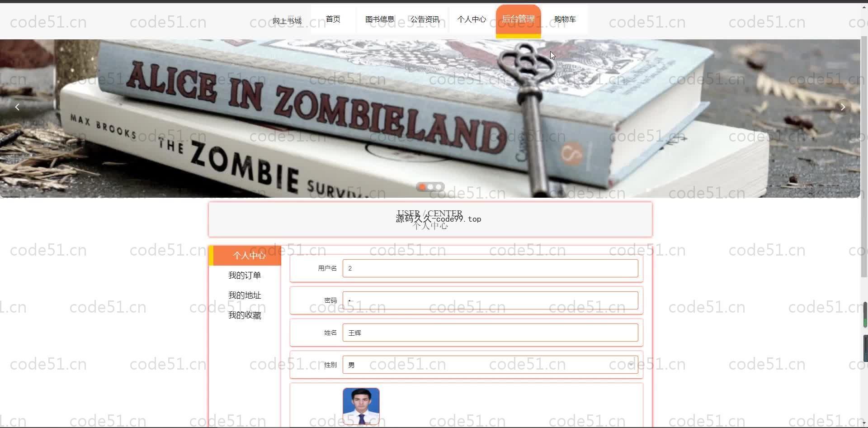Select the third carousel indicator dot
868x428 pixels.
point(439,187)
